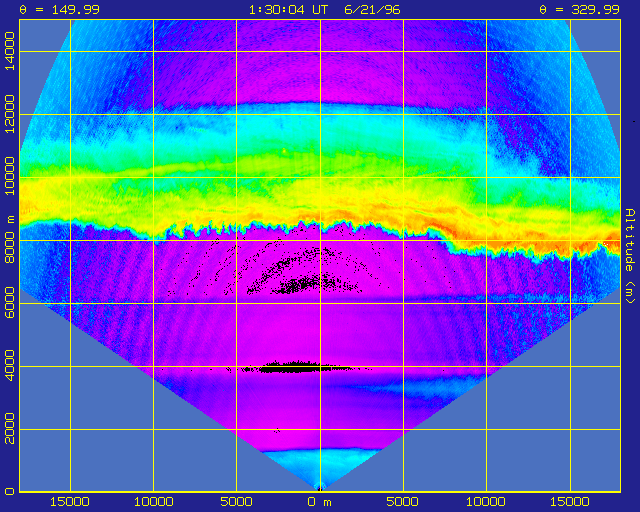
Task: Click the '6/21/96' date label
Action: pos(372,9)
